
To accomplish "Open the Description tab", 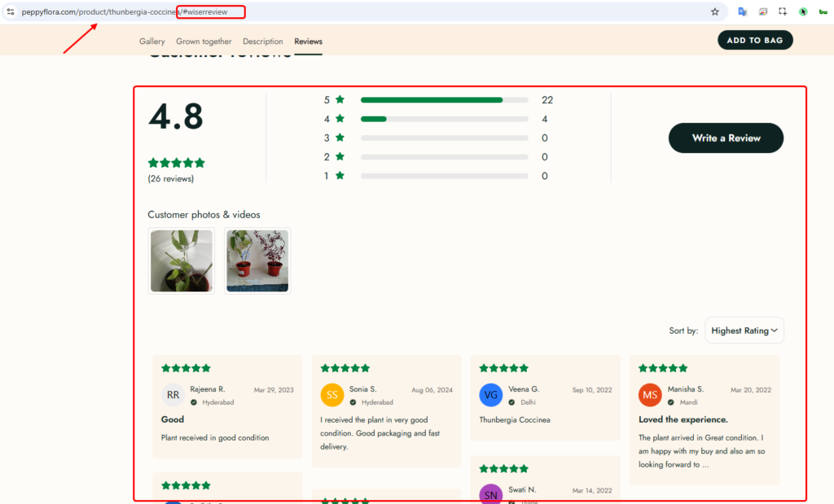I will coord(263,42).
